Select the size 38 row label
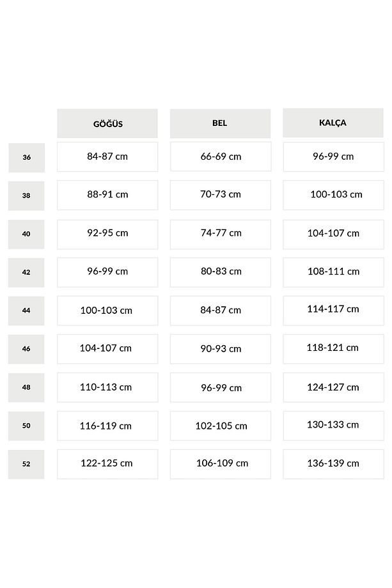392x588 pixels. [26, 196]
